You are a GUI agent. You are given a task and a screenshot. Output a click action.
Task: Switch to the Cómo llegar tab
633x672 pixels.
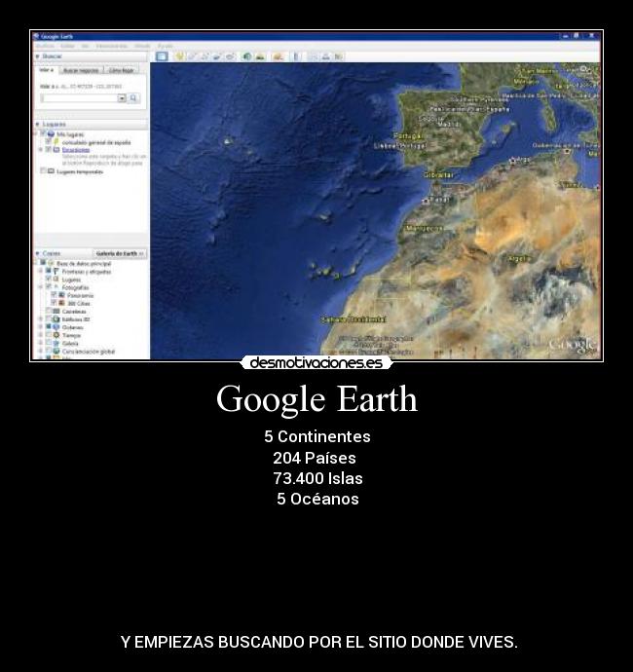[122, 70]
